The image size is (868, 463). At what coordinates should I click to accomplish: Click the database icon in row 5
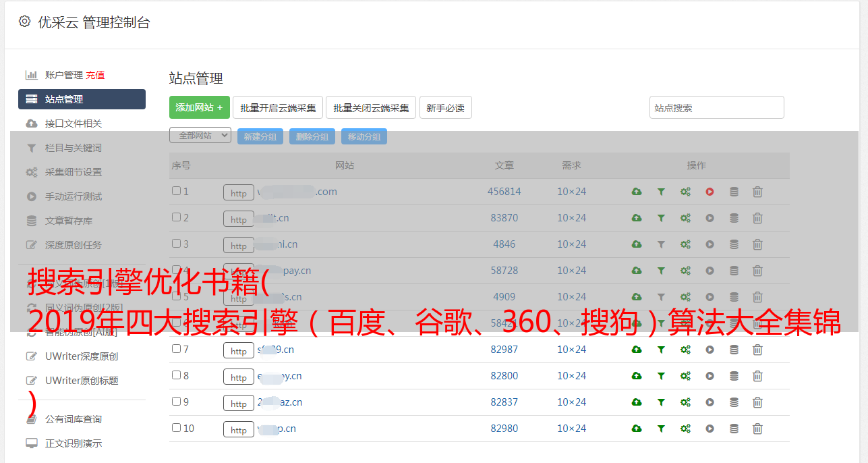tap(734, 297)
